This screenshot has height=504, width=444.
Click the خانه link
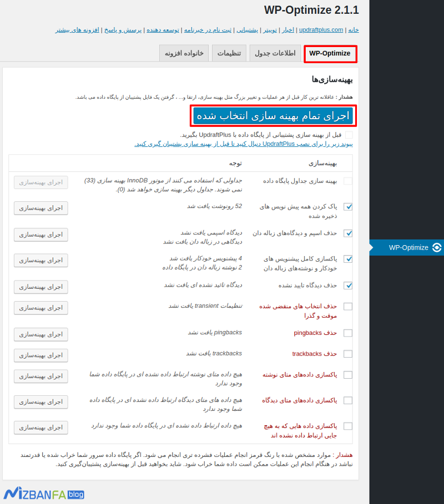coord(354,30)
